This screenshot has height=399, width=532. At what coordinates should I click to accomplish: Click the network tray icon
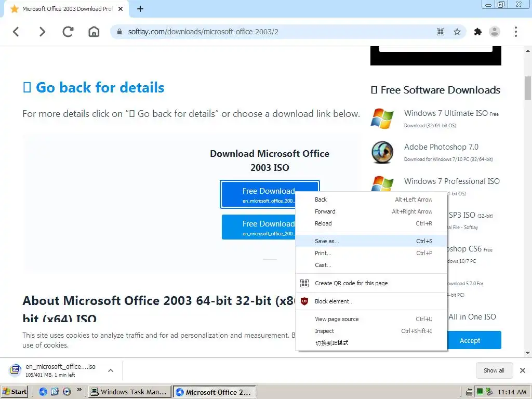click(489, 392)
